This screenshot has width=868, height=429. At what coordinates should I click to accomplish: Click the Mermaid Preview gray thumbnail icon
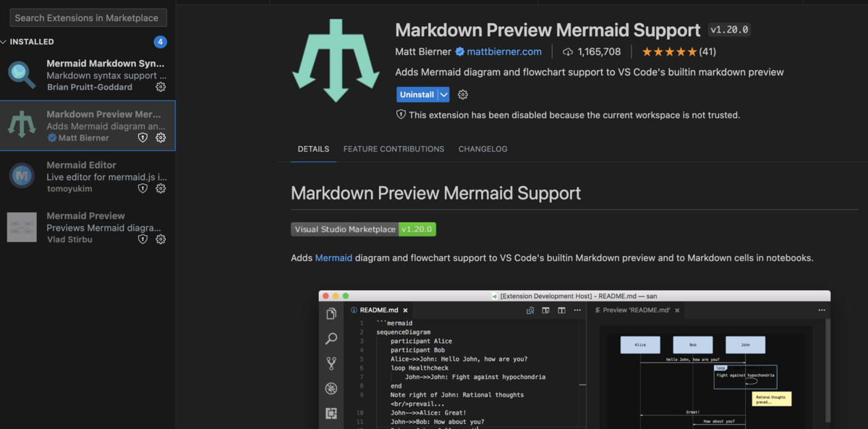[22, 226]
